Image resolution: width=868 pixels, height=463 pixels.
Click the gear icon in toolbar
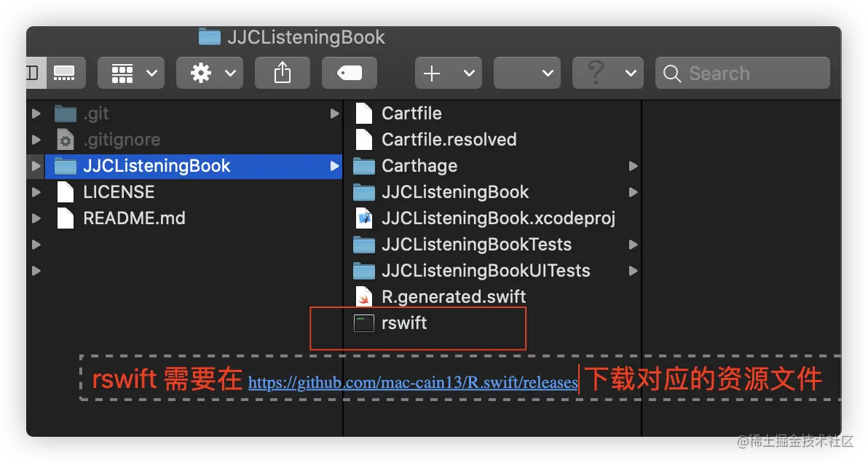tap(200, 73)
